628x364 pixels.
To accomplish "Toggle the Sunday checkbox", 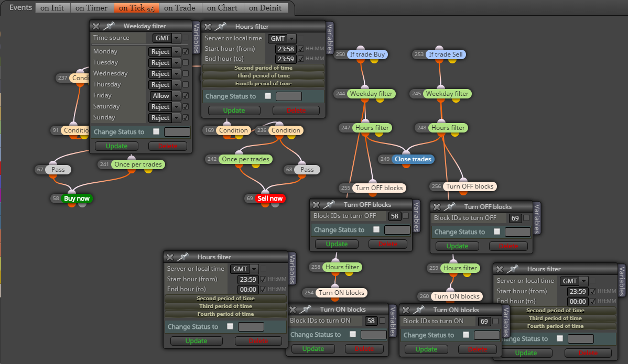I will (186, 118).
